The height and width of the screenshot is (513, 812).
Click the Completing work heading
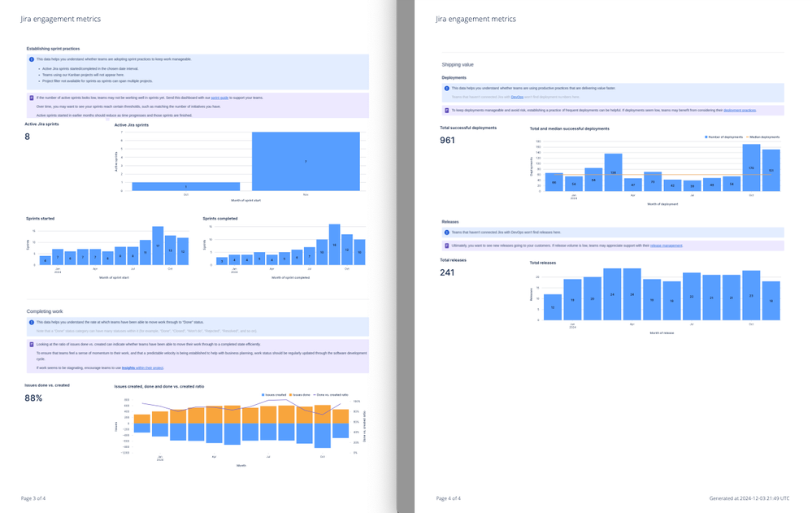(45, 311)
